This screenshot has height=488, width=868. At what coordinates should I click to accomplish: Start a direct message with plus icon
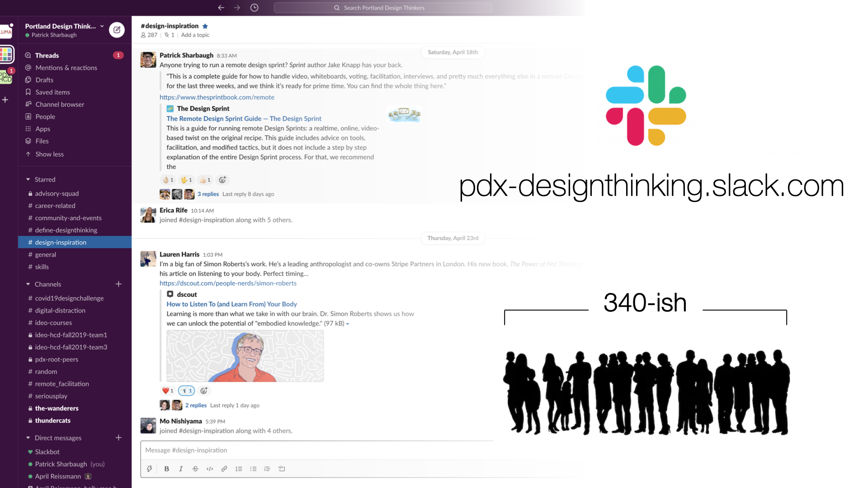pos(118,438)
